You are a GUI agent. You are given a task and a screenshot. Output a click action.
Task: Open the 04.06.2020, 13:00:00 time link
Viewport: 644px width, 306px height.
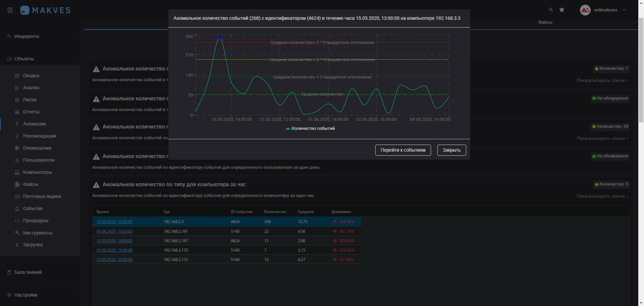click(114, 232)
